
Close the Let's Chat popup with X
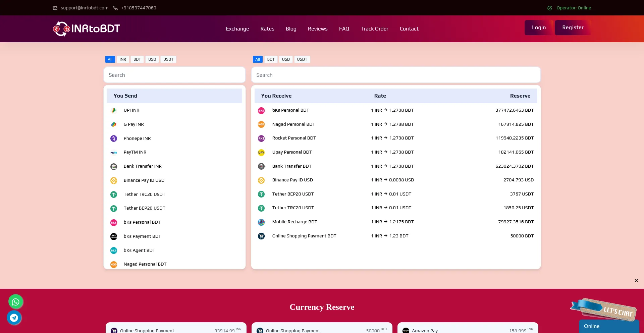tap(636, 281)
